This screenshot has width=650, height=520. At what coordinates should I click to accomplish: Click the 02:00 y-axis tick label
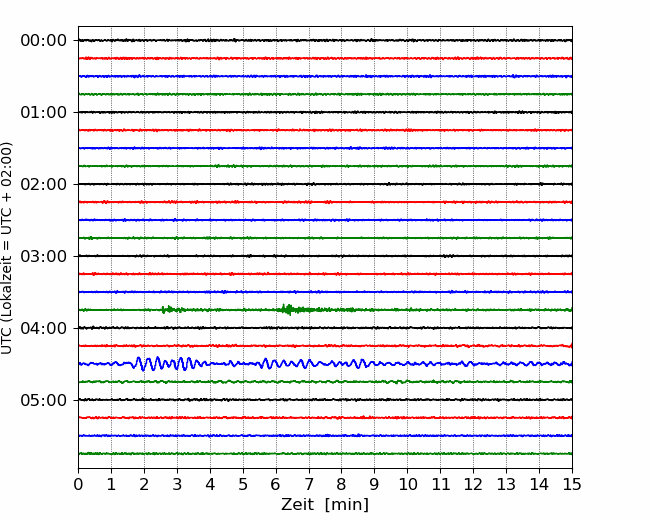44,185
